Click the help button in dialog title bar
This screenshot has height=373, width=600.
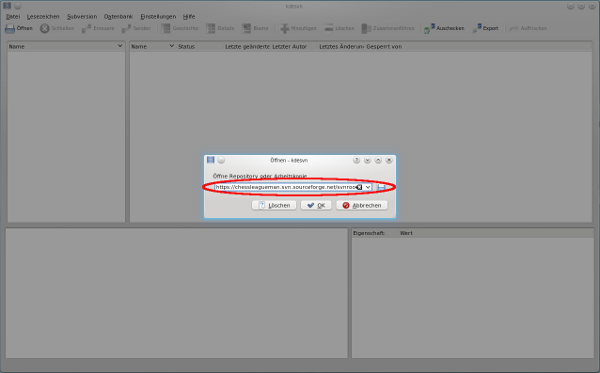pyautogui.click(x=356, y=160)
